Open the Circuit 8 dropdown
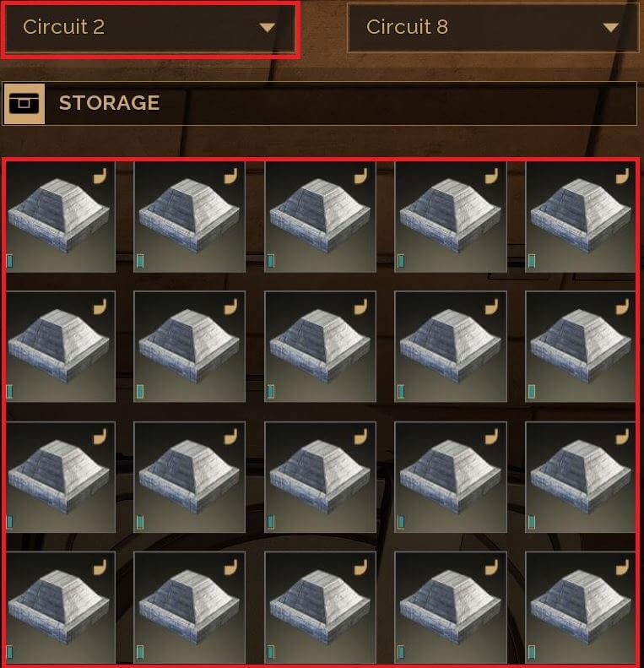Screen dimensions: 644x668 point(492,28)
